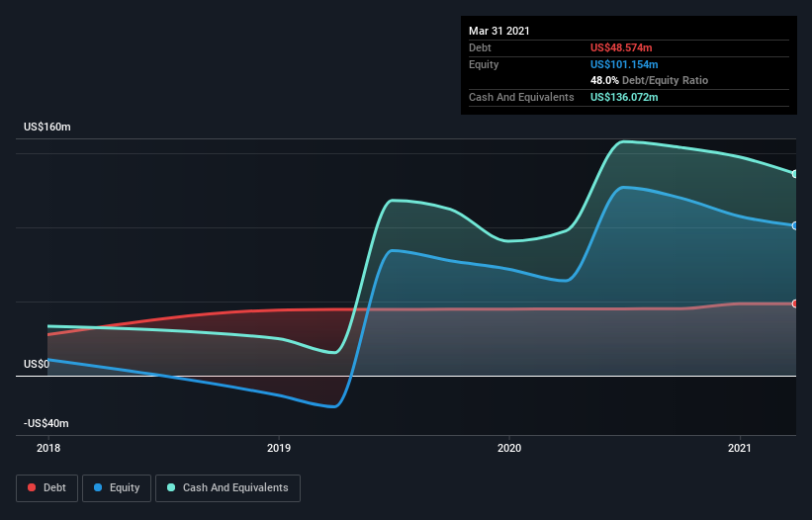Click the Equity row label in tooltip
Screen dimensions: 812x520
(484, 64)
